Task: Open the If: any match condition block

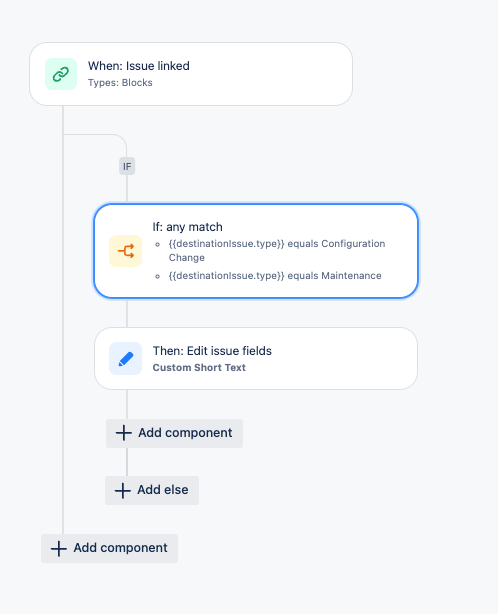Action: point(256,251)
